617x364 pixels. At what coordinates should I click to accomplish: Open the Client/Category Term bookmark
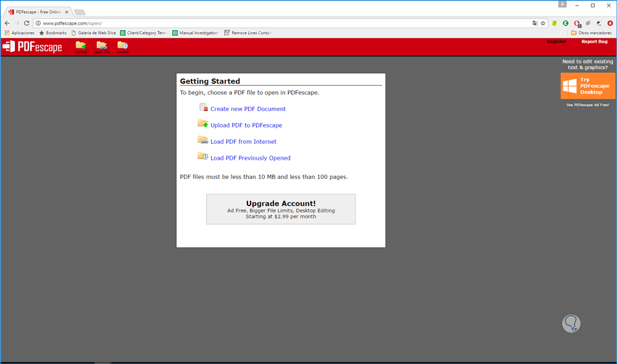144,33
